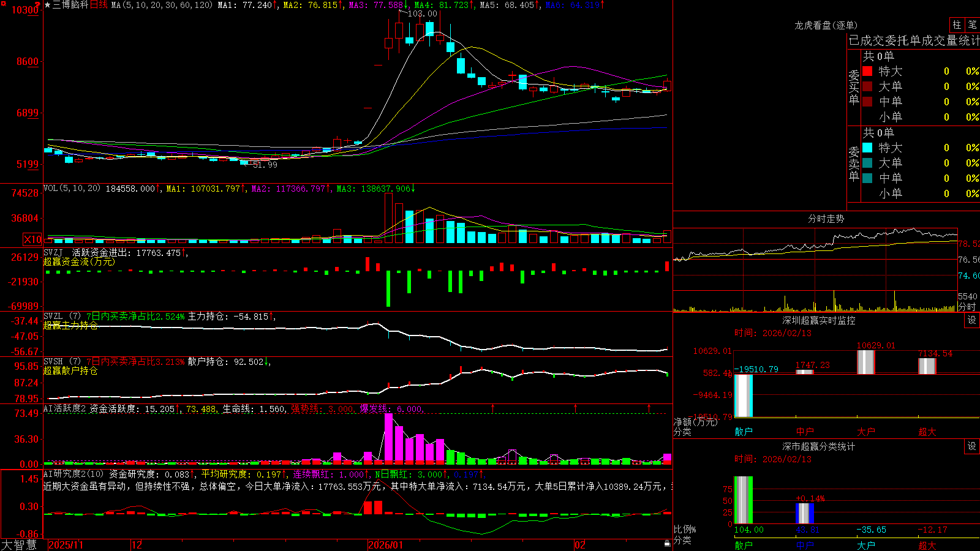Click the 超赢主力持仓 indicator label
Screen dimensions: 980x551
[x=70, y=325]
